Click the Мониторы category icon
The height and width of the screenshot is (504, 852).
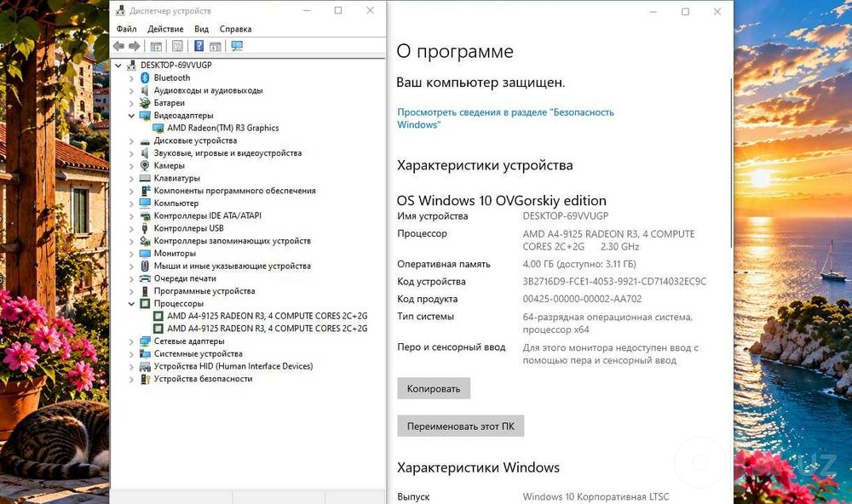click(145, 253)
